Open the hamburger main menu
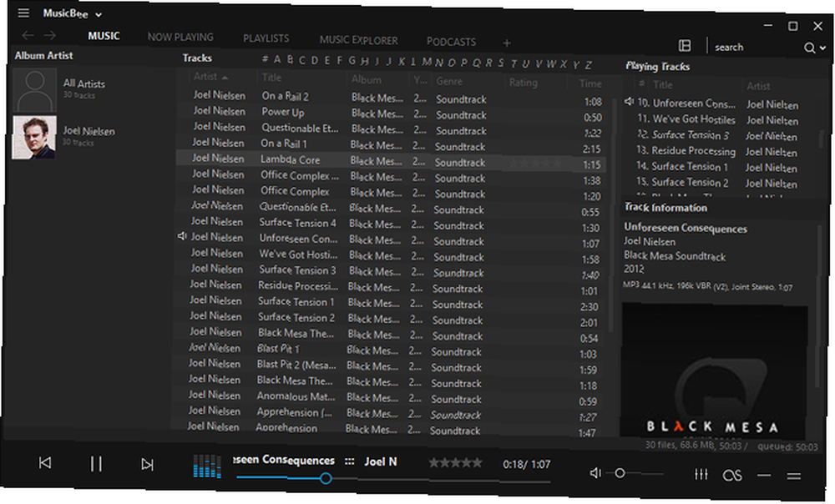 (x=23, y=12)
